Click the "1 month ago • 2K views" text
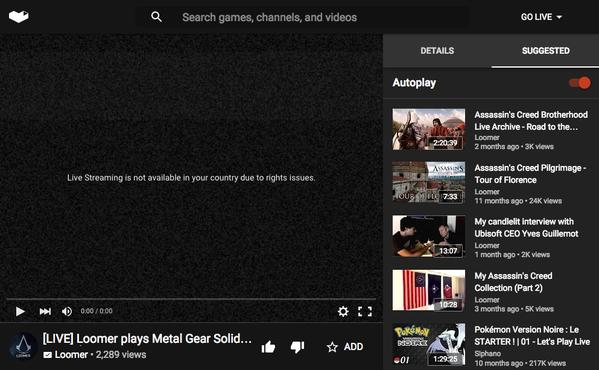This screenshot has width=599, height=370. coord(512,255)
